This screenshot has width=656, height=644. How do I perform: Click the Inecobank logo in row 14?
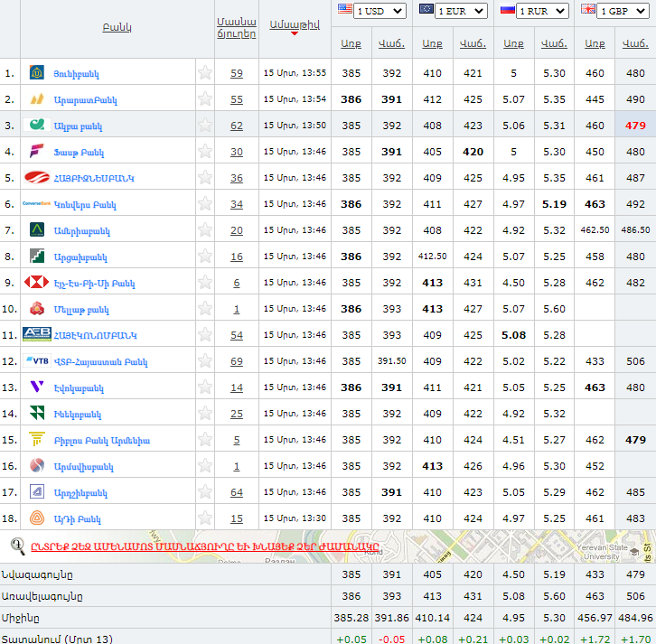click(x=37, y=413)
